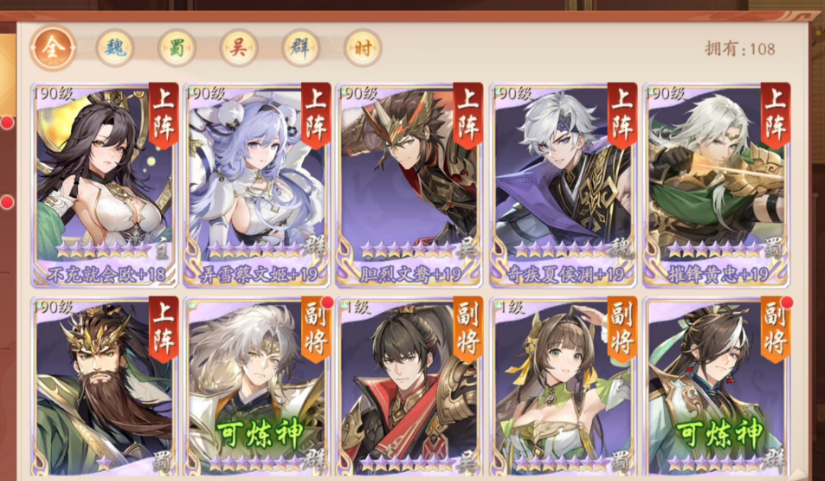Viewport: 825px width, 481px height.
Task: Click 副将 ribbon on red-armored hero card
Action: click(468, 329)
